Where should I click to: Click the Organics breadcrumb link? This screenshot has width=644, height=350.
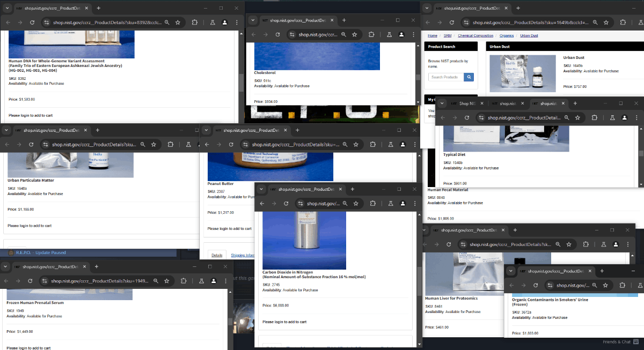(x=506, y=36)
